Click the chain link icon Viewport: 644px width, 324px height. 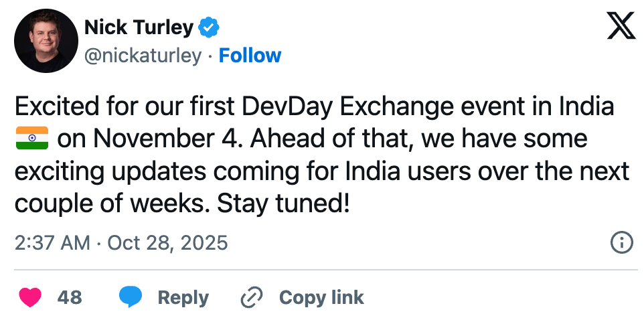click(252, 297)
